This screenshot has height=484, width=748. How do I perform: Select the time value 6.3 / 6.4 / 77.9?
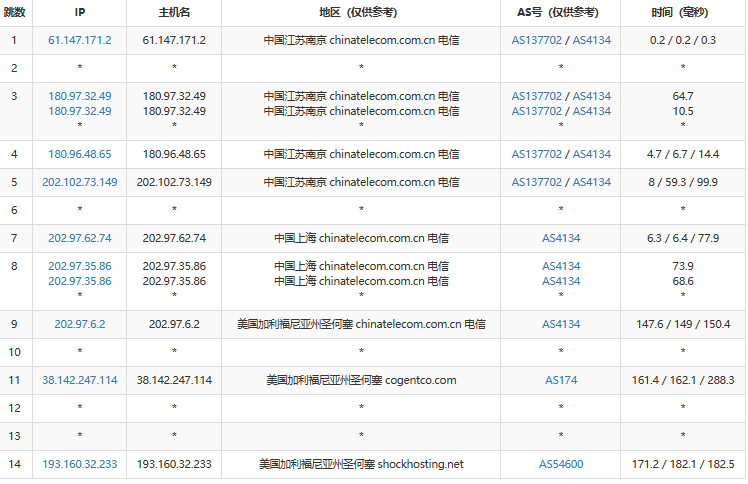tap(683, 238)
